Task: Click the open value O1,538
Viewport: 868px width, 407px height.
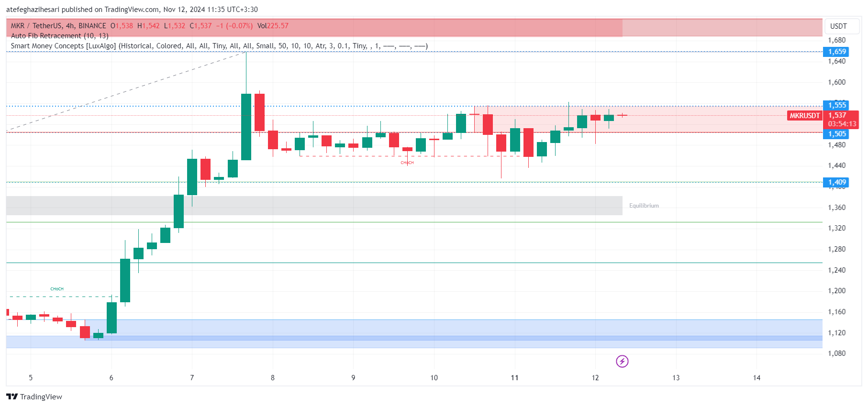Action: coord(122,26)
